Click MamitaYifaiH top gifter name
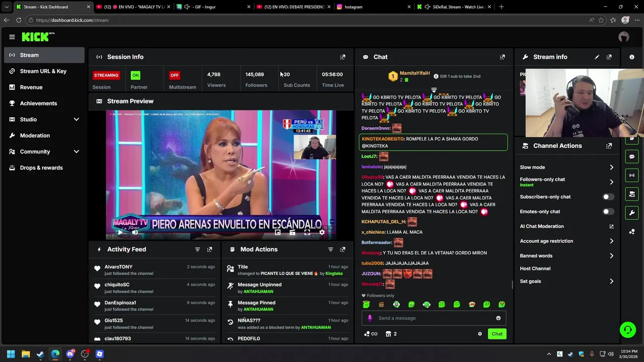 [x=415, y=73]
